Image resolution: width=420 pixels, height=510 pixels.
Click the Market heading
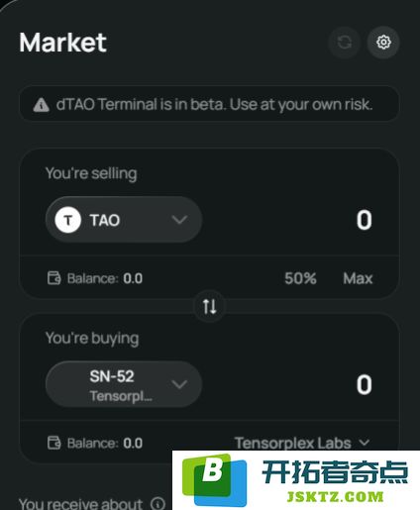[62, 43]
